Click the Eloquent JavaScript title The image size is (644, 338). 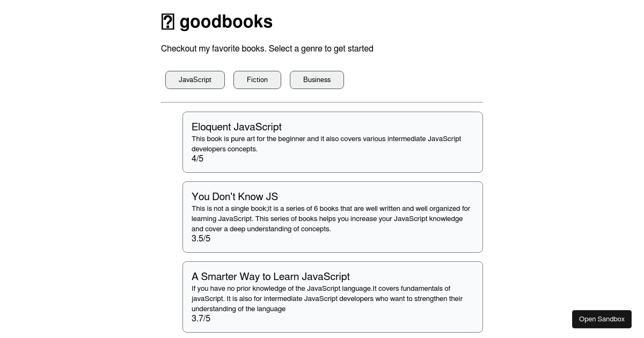click(x=237, y=127)
